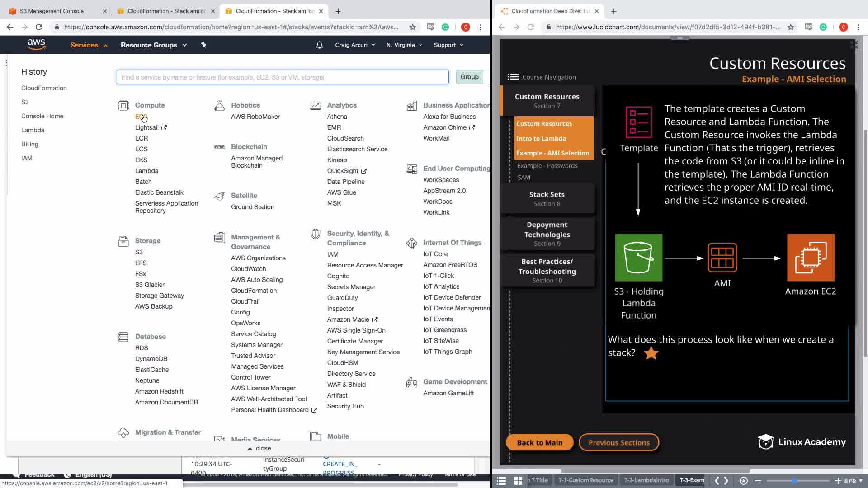Viewport: 868px width, 488px height.
Task: Click the pin shortcut icon in AWS navbar
Action: point(203,45)
